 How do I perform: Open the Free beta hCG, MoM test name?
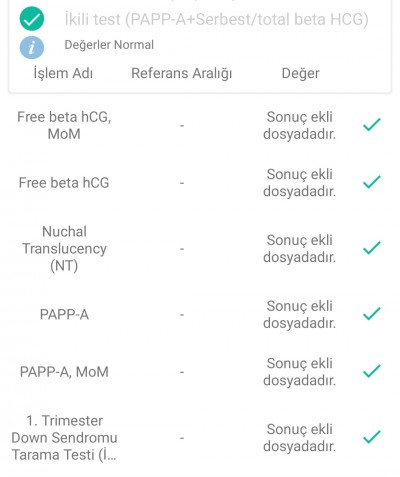tap(64, 125)
